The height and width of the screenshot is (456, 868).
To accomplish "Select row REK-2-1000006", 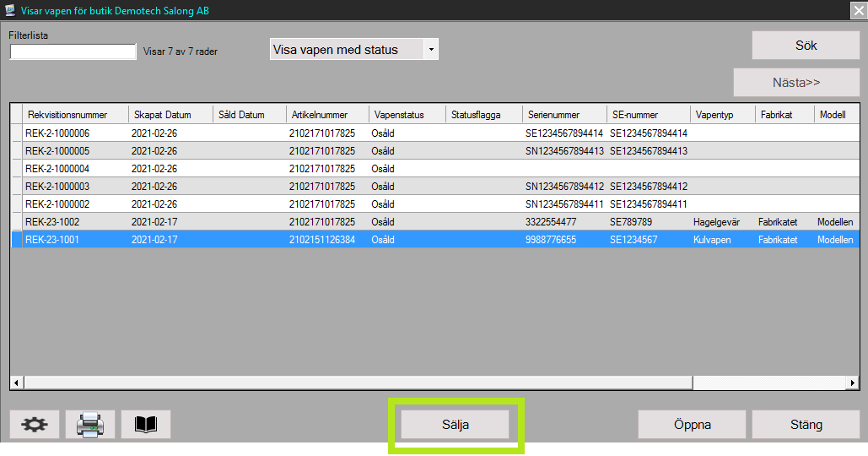I will pos(57,133).
